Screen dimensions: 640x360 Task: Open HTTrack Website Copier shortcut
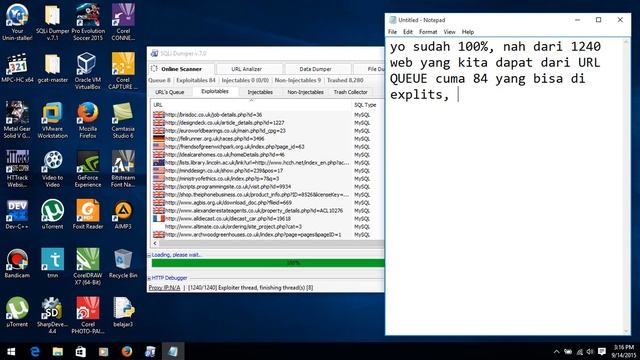[17, 169]
